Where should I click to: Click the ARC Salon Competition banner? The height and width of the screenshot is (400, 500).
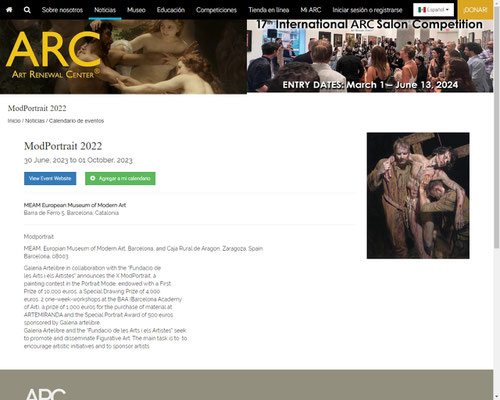[370, 56]
